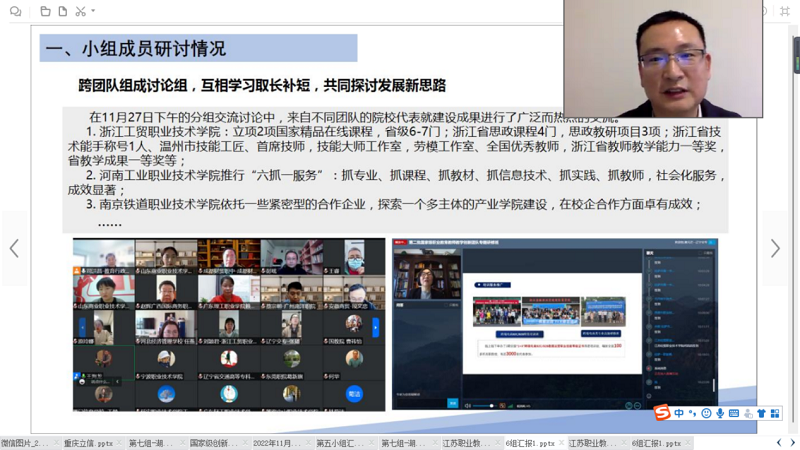Close the 重庆立信.pptx tab
Viewport: 800px width, 450px height.
120,443
